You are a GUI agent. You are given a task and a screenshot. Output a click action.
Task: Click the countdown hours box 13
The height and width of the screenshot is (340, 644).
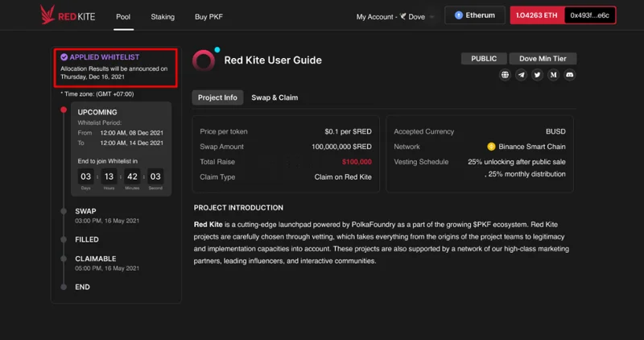109,176
